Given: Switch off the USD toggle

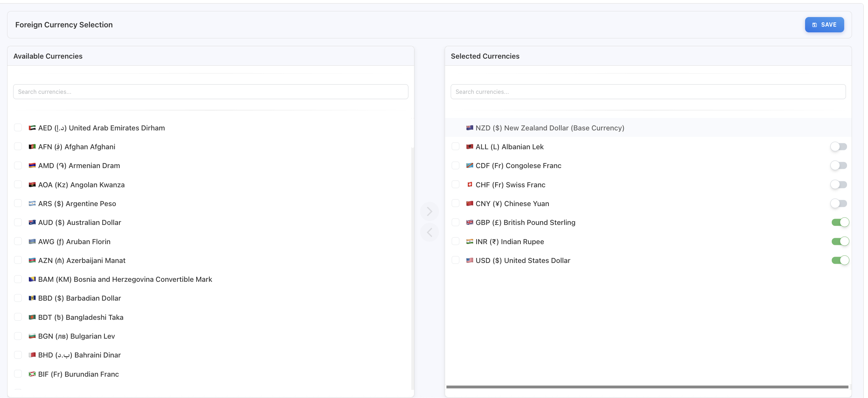Looking at the screenshot, I should pyautogui.click(x=840, y=260).
